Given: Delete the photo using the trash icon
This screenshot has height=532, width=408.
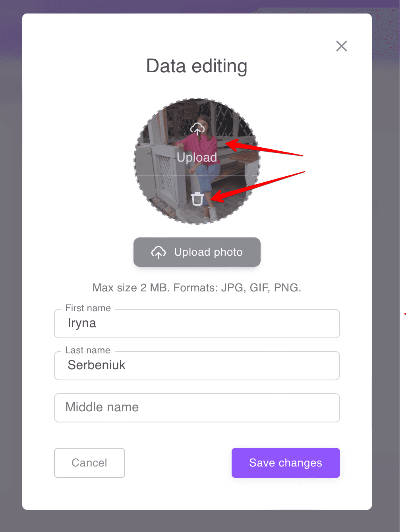Looking at the screenshot, I should [x=197, y=199].
